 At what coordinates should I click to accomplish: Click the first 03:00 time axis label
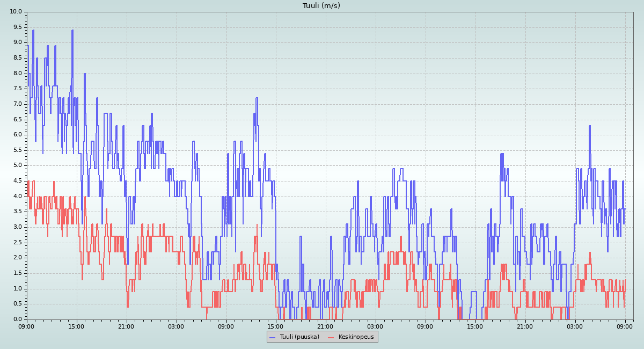tap(176, 326)
